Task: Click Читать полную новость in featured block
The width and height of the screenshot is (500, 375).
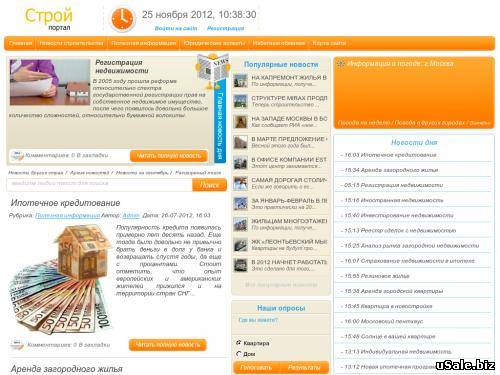Action: 169,156
